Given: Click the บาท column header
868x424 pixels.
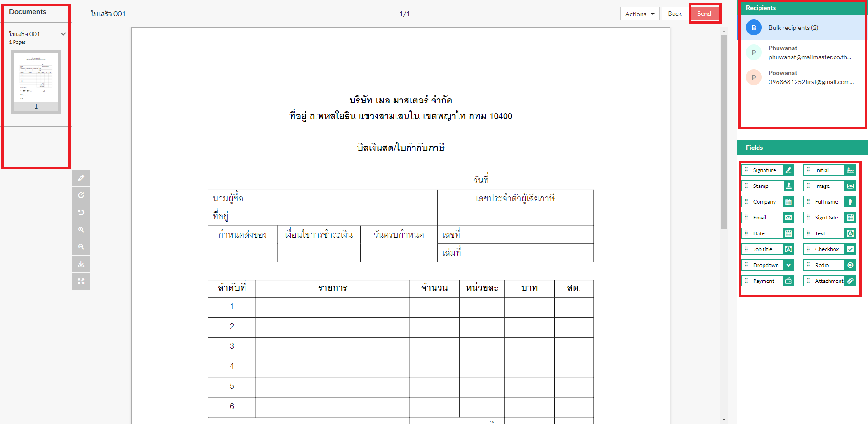Looking at the screenshot, I should (529, 288).
